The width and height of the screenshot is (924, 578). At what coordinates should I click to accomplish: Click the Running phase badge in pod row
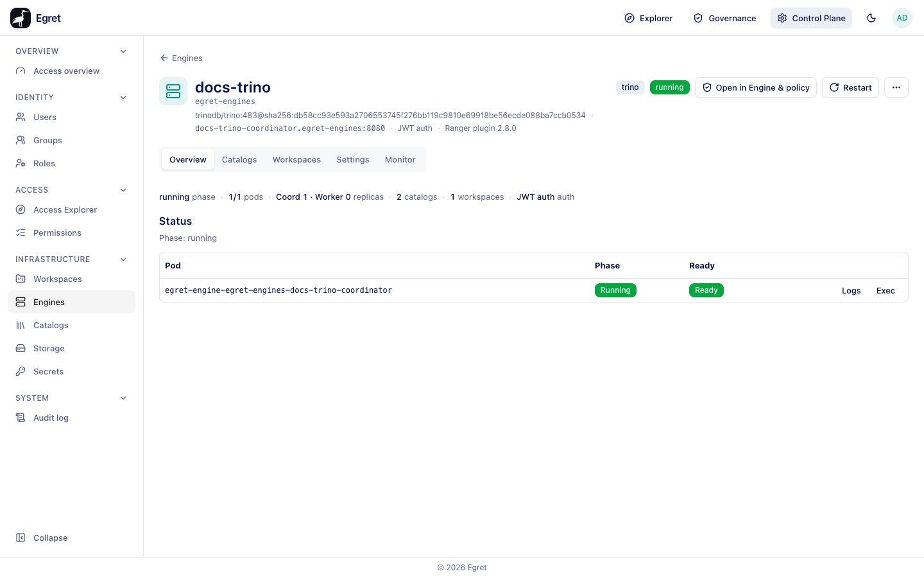point(615,290)
